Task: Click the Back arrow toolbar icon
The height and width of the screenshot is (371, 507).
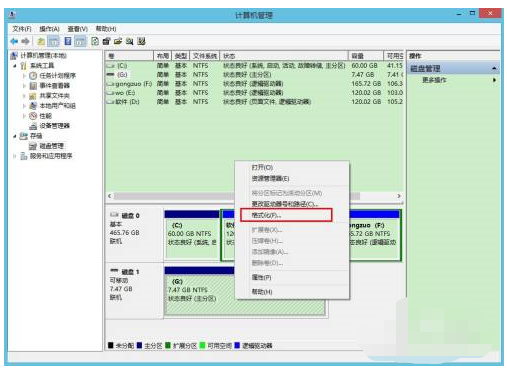Action: point(14,42)
